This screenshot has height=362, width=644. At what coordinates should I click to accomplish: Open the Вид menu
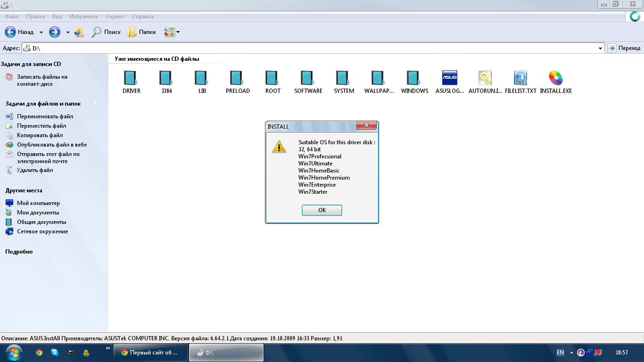tap(57, 16)
